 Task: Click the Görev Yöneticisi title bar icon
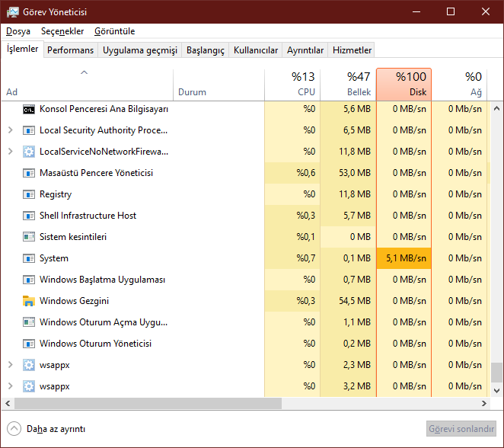[13, 12]
